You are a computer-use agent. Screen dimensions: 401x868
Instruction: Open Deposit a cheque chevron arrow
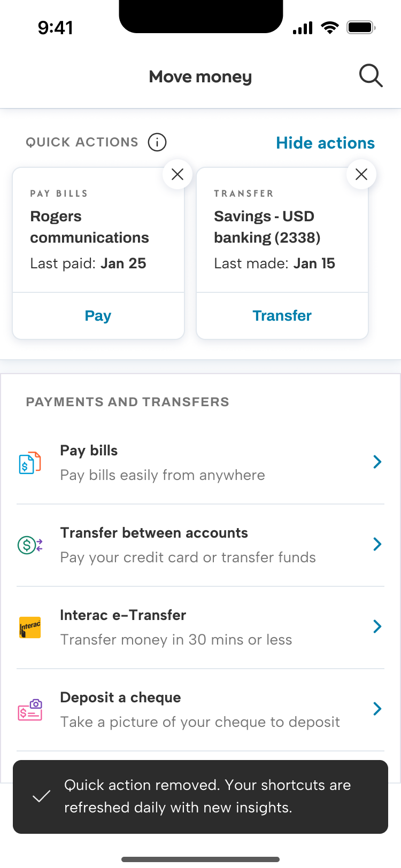377,709
